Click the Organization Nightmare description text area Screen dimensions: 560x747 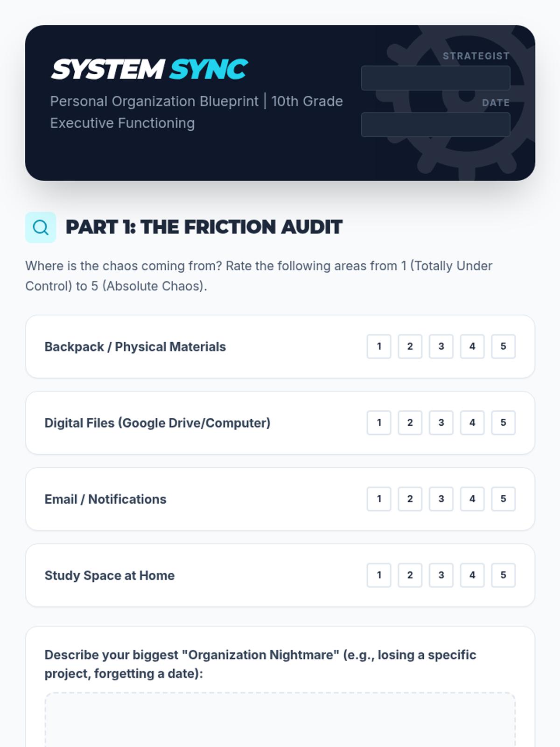pyautogui.click(x=280, y=721)
